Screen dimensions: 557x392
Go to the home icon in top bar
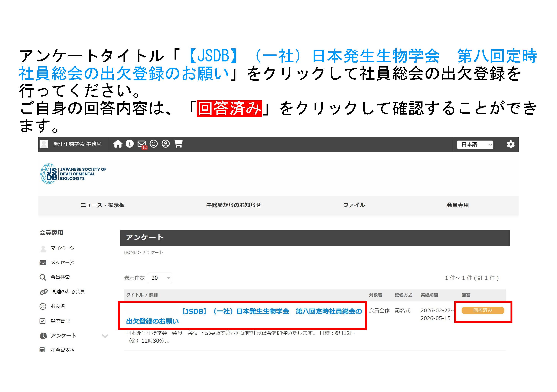[x=118, y=144]
